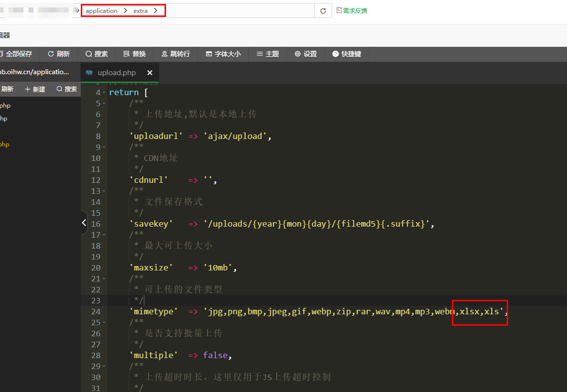Click the 'cdnurl' key in the code
The height and width of the screenshot is (392, 567).
point(149,180)
